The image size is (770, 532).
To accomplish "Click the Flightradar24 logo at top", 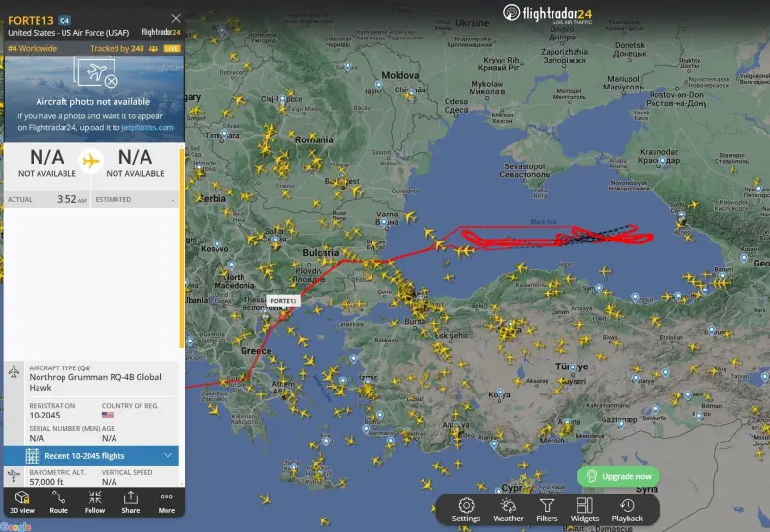I will click(x=548, y=13).
